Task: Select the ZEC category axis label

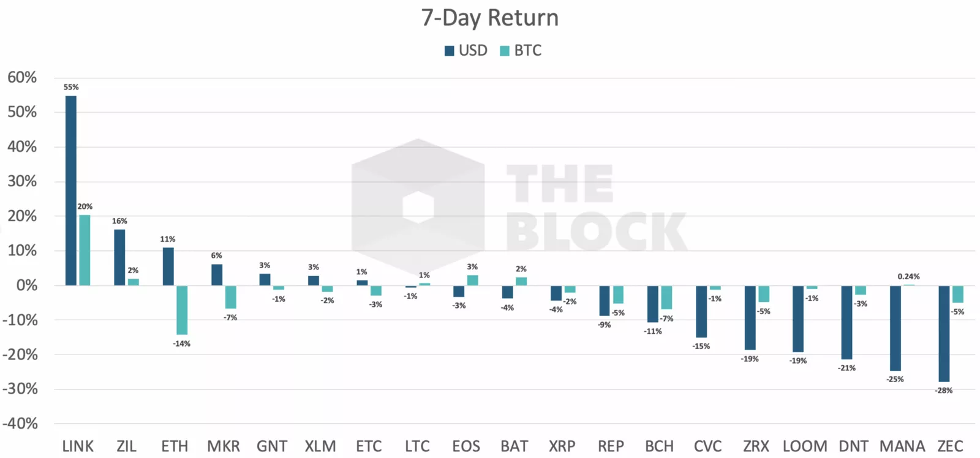Action: [950, 446]
